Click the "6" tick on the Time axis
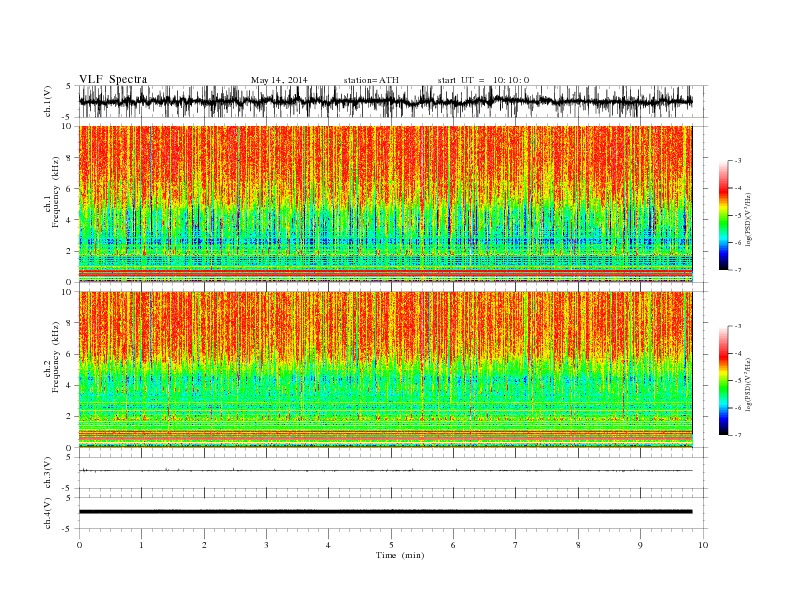The image size is (792, 612). 453,545
